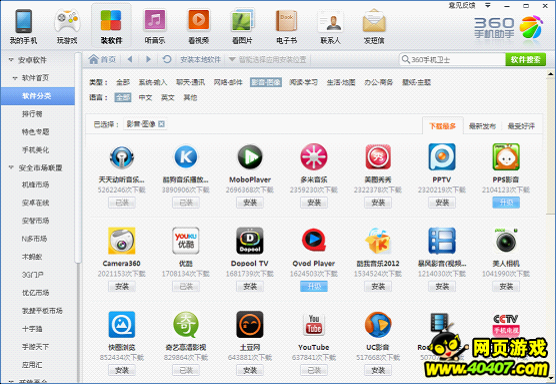Install Camera360 with 安装 button
556x384 pixels.
[122, 286]
